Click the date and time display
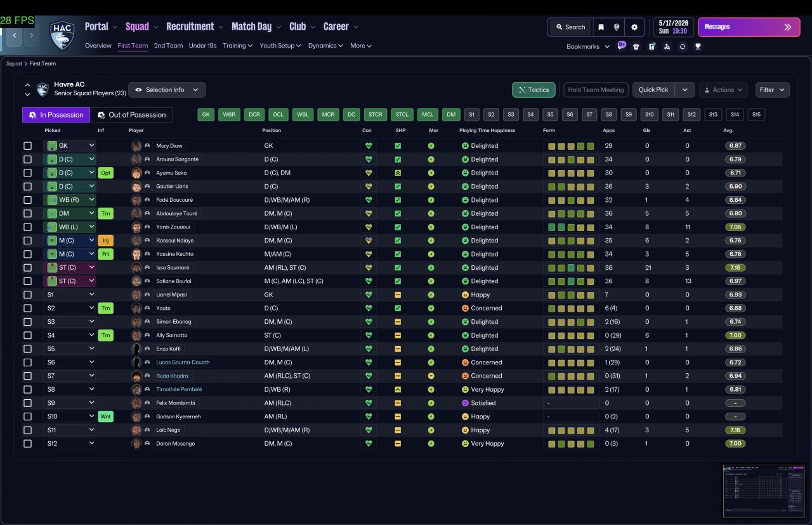 point(673,27)
